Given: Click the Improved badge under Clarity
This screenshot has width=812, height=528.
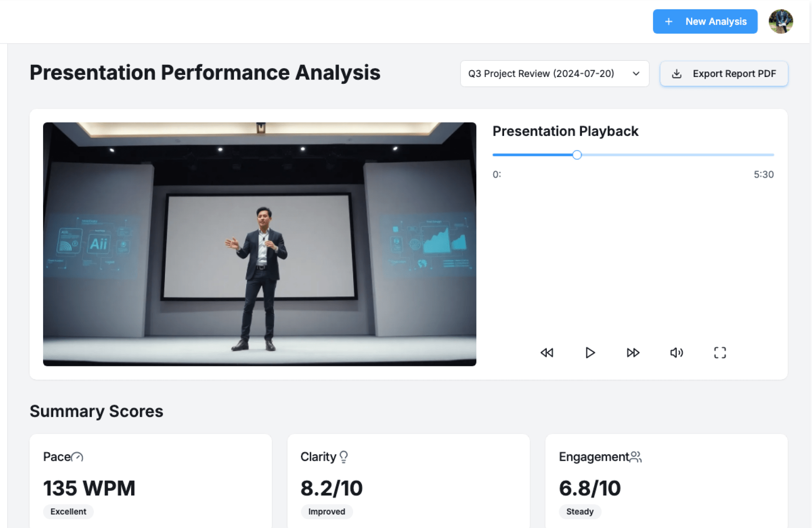Looking at the screenshot, I should click(x=326, y=511).
